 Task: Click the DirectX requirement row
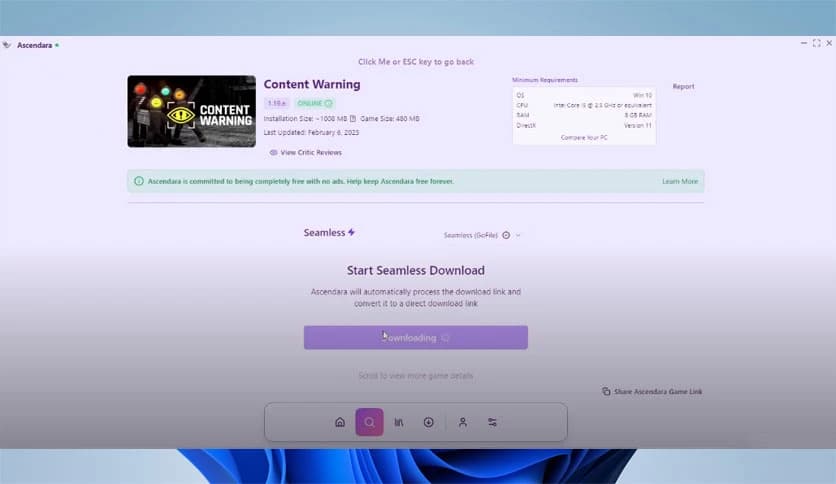tap(584, 125)
